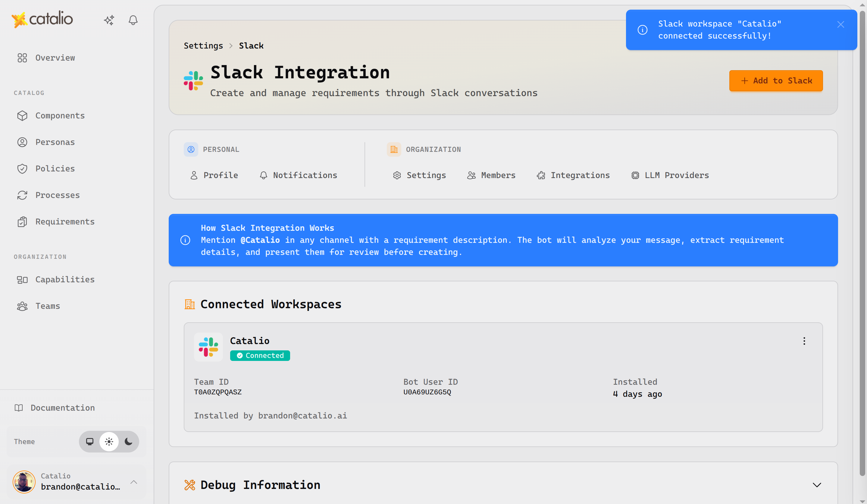Click the AI sparkles icon in header
Viewport: 867px width, 504px height.
109,20
